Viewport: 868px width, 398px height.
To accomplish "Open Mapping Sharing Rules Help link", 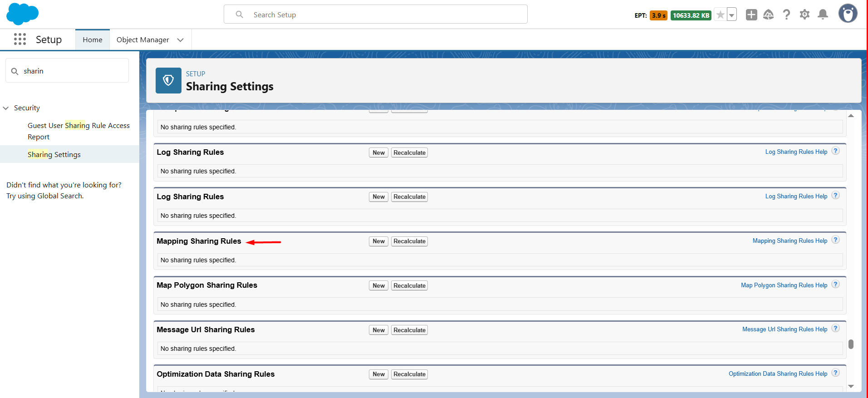I will (790, 241).
